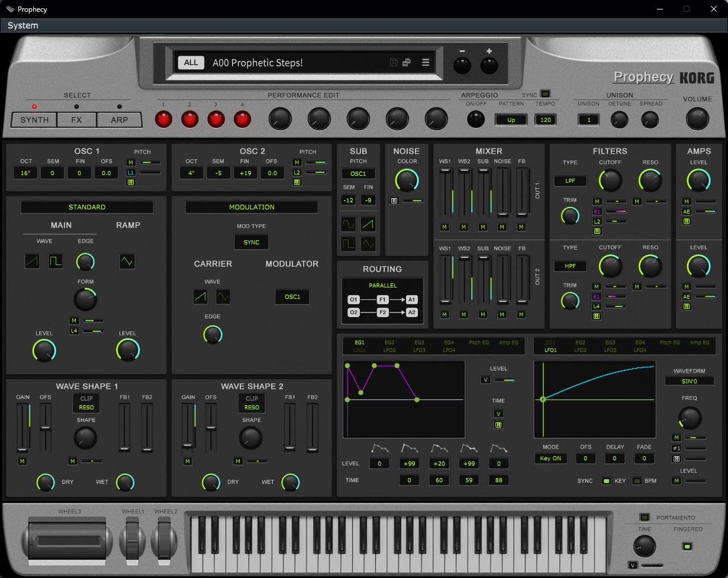Click the Wave Shape 2 FB1 slider
The image size is (728, 578).
[289, 428]
